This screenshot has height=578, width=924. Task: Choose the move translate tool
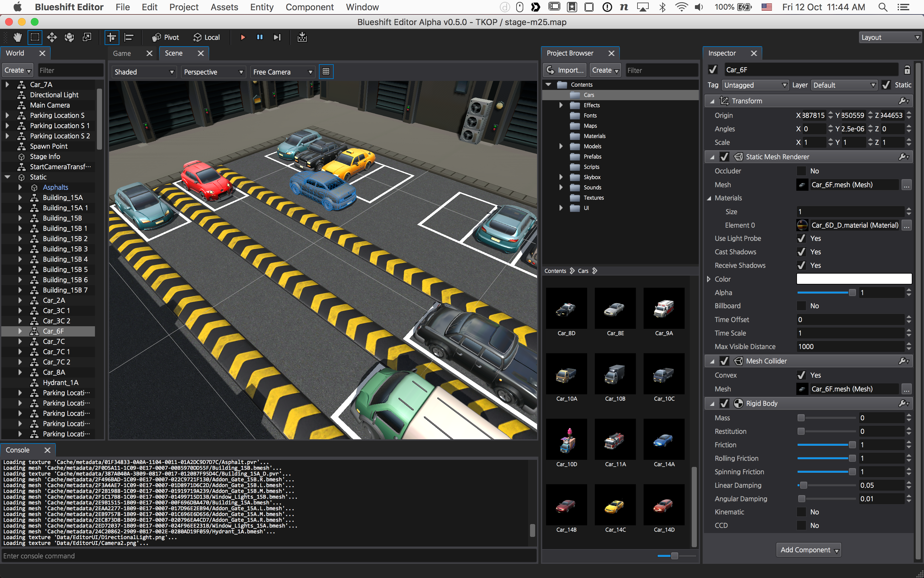[52, 37]
